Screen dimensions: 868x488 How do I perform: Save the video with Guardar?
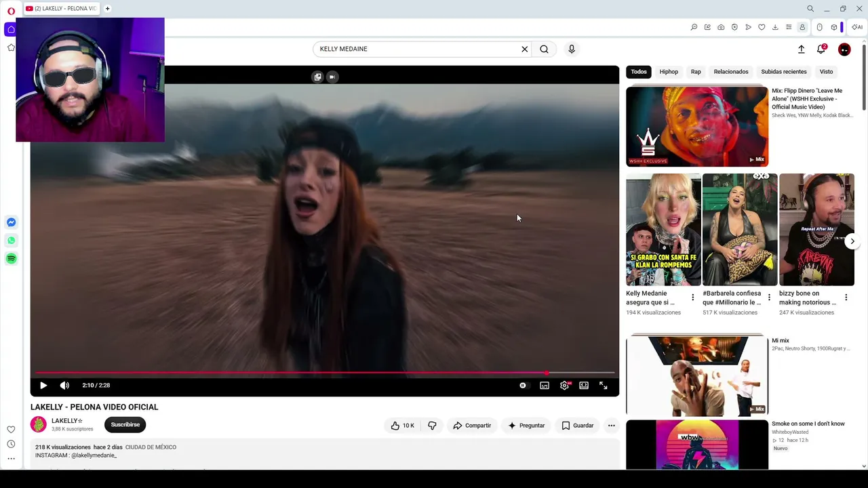click(x=578, y=426)
